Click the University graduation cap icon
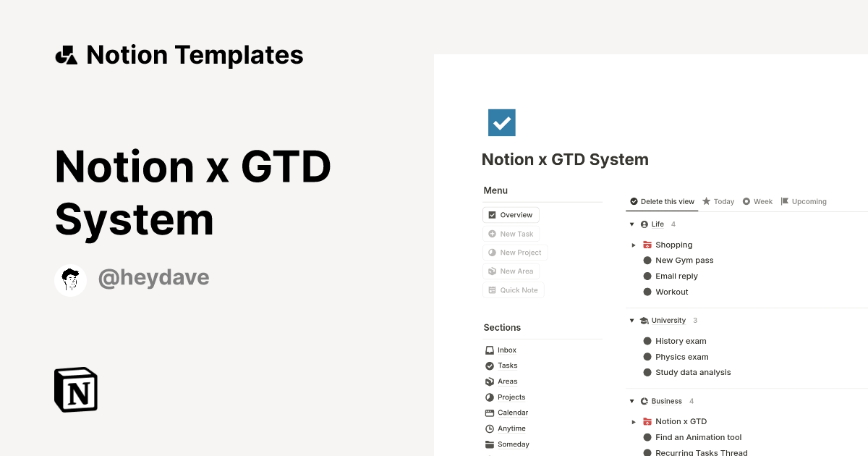This screenshot has height=456, width=868. (646, 319)
